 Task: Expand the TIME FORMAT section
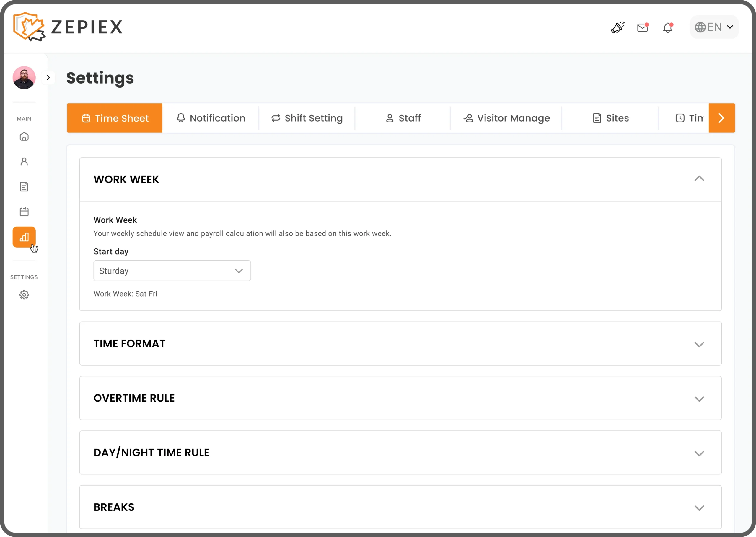[x=699, y=344]
